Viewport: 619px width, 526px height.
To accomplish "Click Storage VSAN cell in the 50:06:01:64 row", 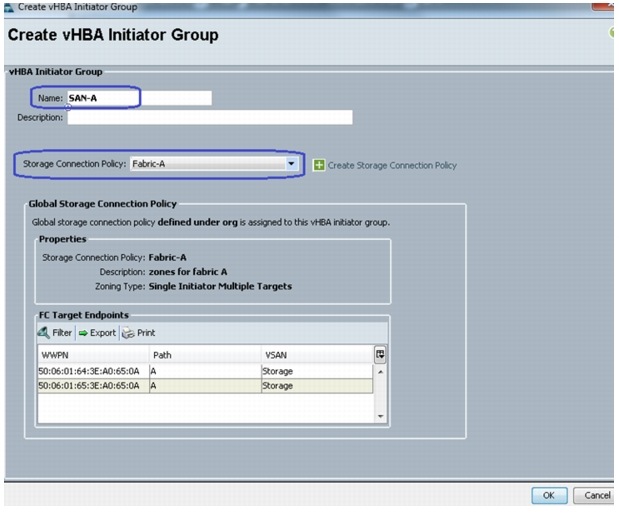I will (317, 371).
